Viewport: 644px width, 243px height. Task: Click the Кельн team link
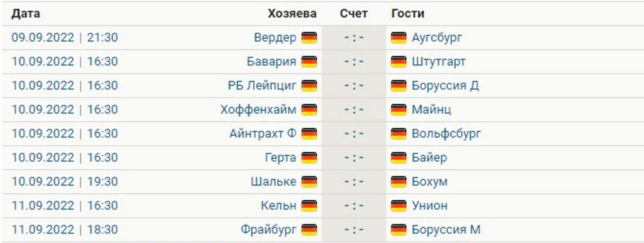(279, 206)
